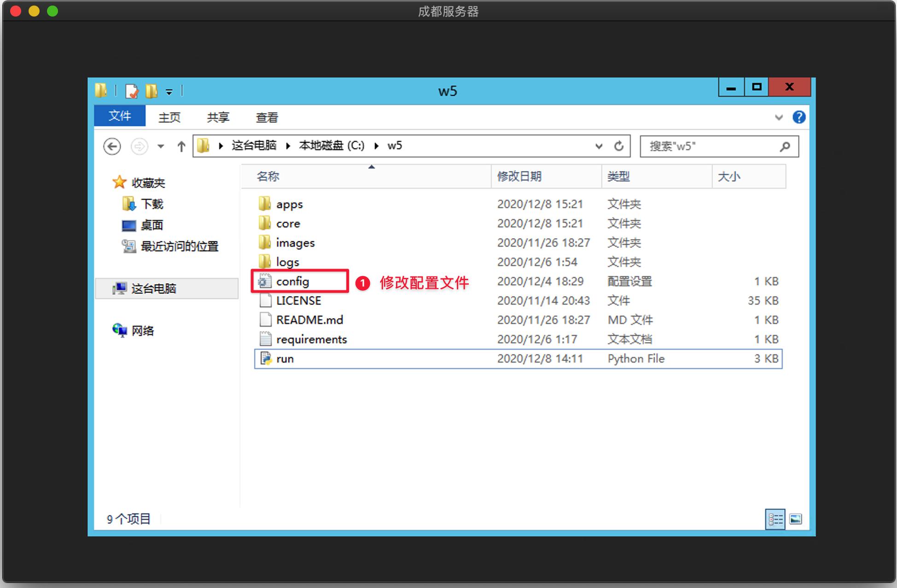This screenshot has width=897, height=588.
Task: Open the apps folder
Action: 289,204
